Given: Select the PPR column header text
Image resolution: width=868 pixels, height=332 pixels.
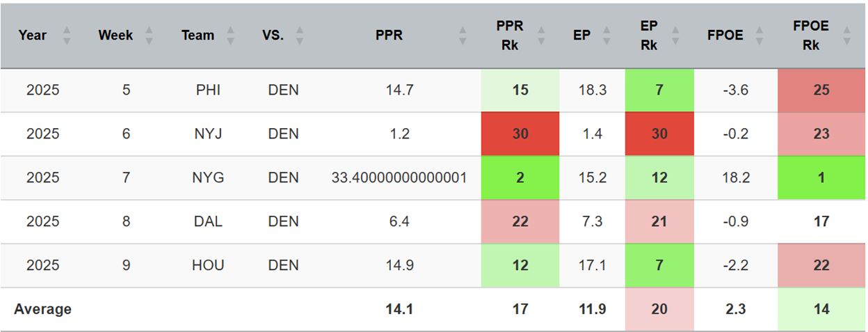Looking at the screenshot, I should point(389,35).
